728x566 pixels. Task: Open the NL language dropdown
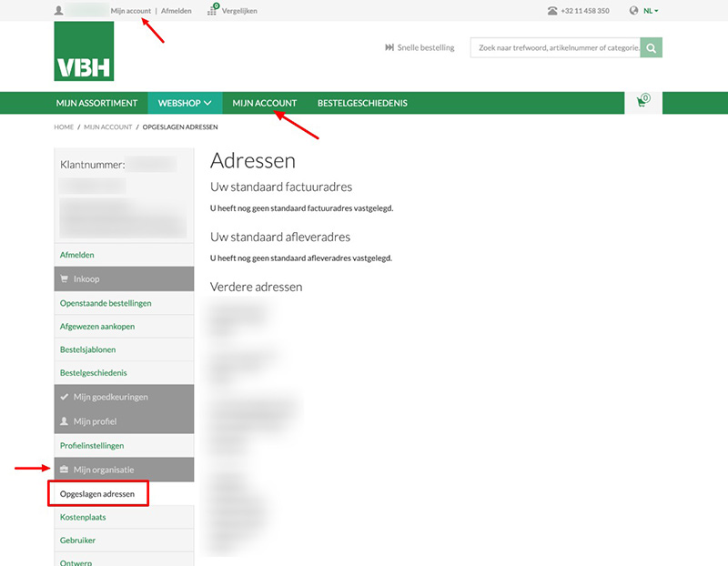click(x=651, y=11)
